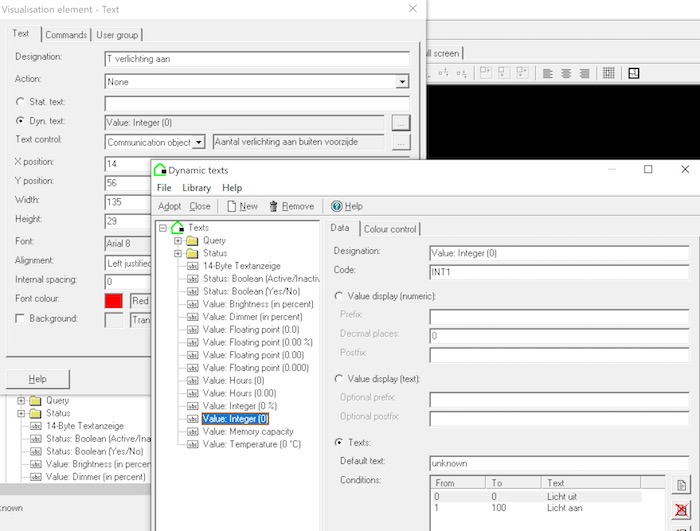Browse dynamic text with the ellipsis button
The image size is (700, 531).
400,123
